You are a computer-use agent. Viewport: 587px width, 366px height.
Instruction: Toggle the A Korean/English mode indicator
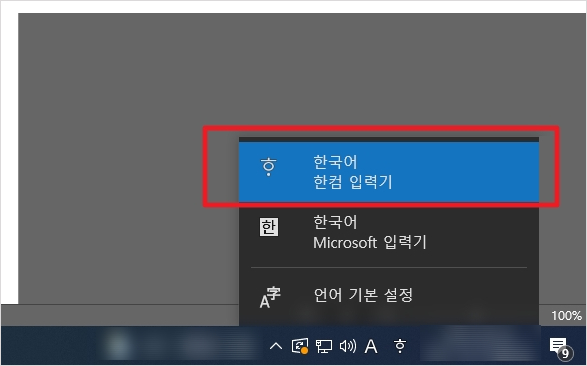[x=371, y=346]
